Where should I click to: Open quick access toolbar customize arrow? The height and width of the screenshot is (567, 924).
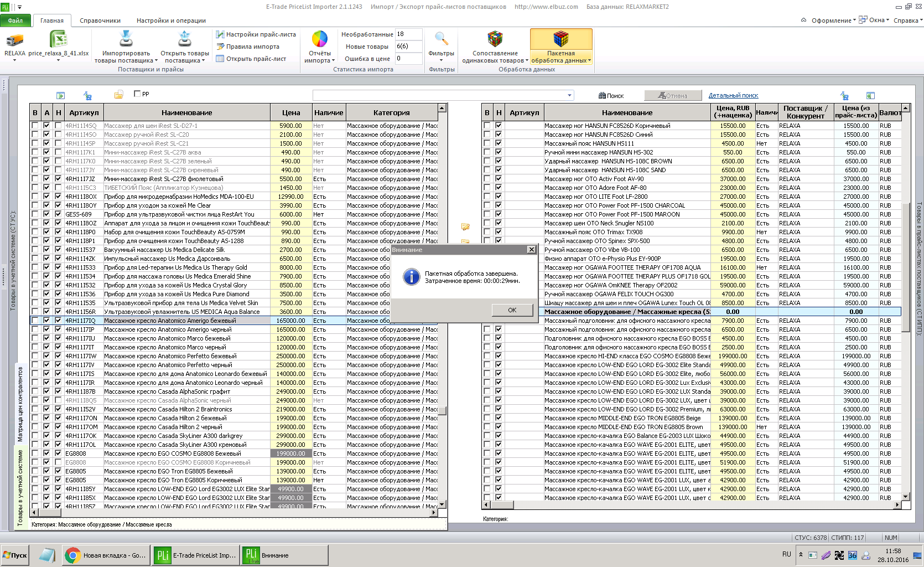(20, 7)
